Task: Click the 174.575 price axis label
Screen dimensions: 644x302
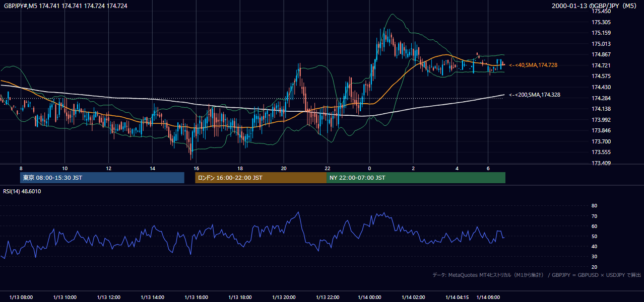Action: coord(601,77)
